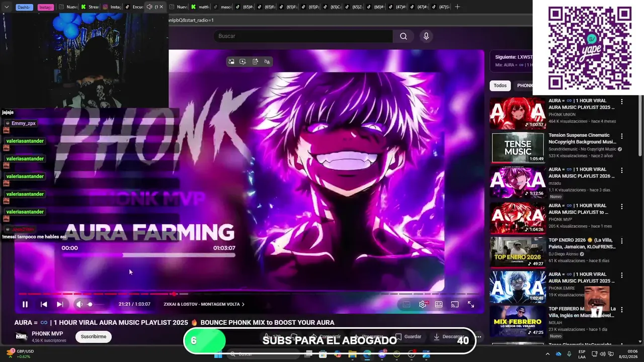This screenshot has width=644, height=362.
Task: Subscribe to PHONK MVP with Suscribirme
Action: click(94, 336)
